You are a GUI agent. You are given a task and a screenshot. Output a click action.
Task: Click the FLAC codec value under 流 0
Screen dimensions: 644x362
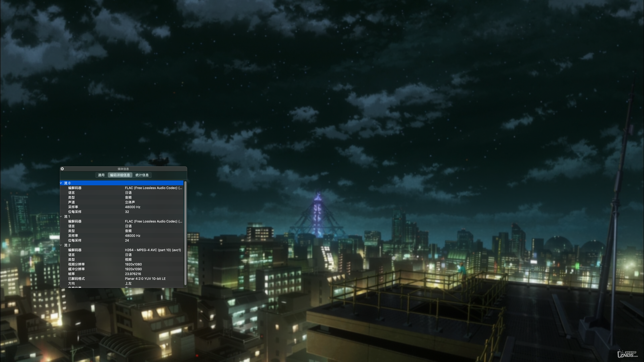pyautogui.click(x=153, y=188)
